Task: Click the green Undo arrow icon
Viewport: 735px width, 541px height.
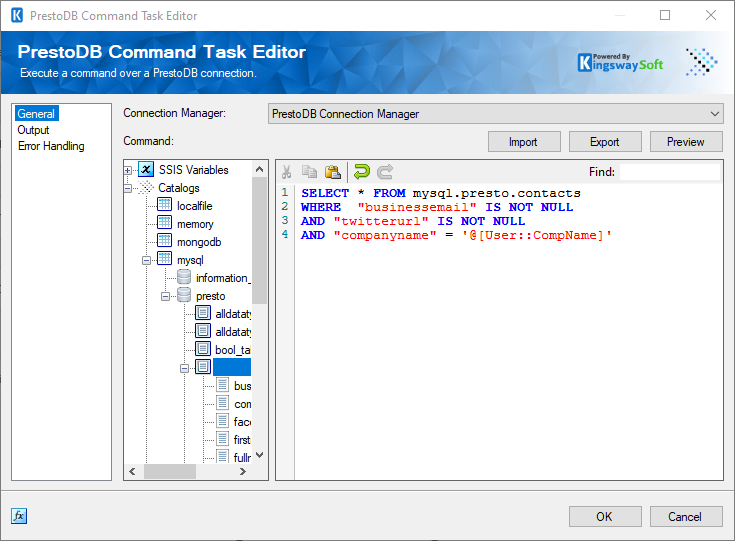Action: click(362, 172)
